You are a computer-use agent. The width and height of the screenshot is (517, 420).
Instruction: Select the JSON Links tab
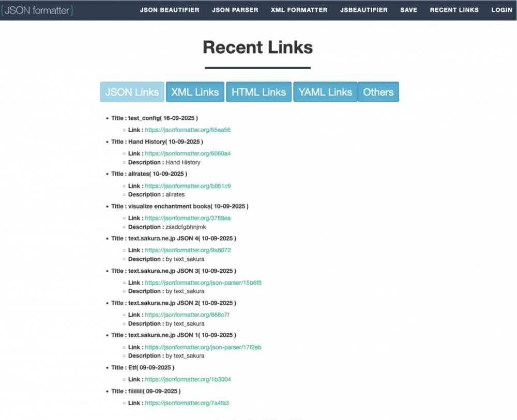[x=132, y=92]
